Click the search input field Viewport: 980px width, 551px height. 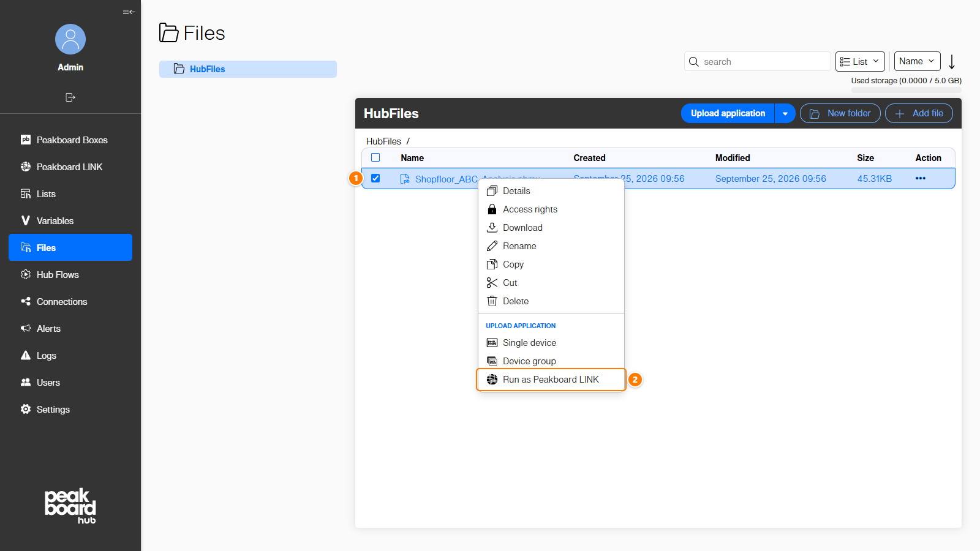[x=758, y=62]
